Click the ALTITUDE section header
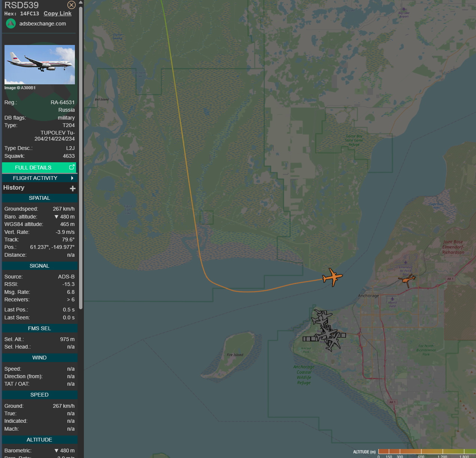The width and height of the screenshot is (476, 458). [x=40, y=440]
